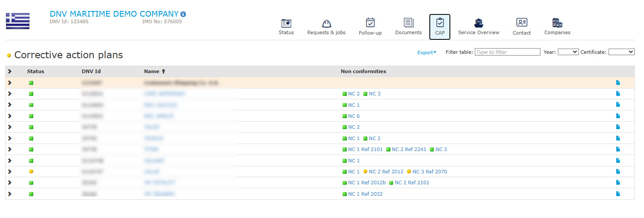Open the Status navigation icon
This screenshot has width=644, height=218.
286,23
